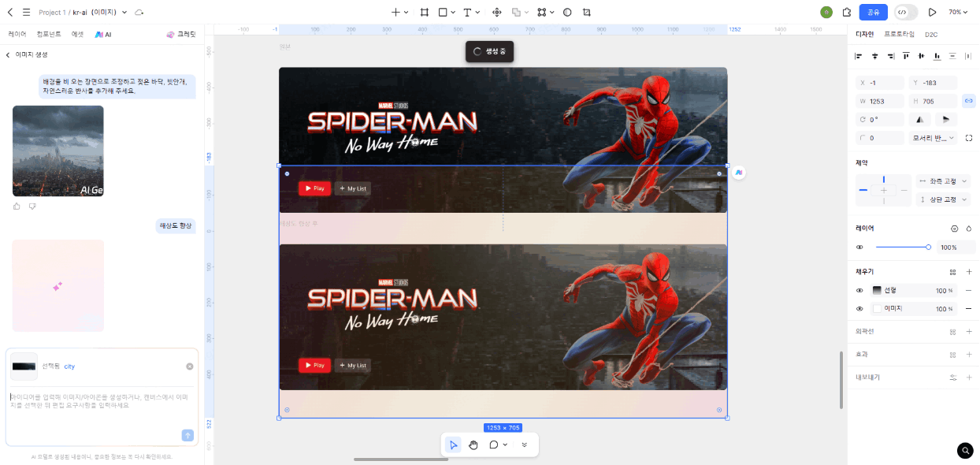The width and height of the screenshot is (980, 465).
Task: Open 좌측 고정 horizontal constraint dropdown
Action: 943,181
